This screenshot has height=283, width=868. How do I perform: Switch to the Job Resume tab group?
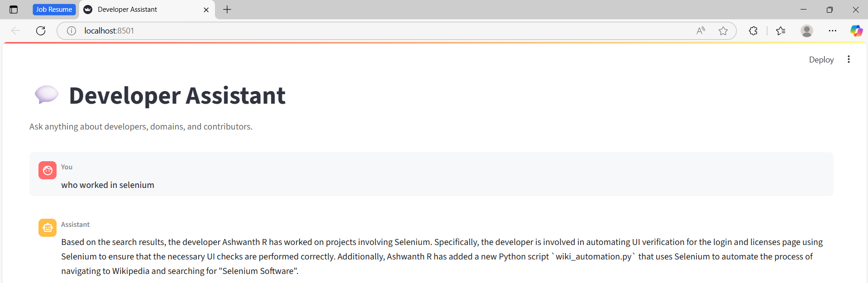[54, 10]
